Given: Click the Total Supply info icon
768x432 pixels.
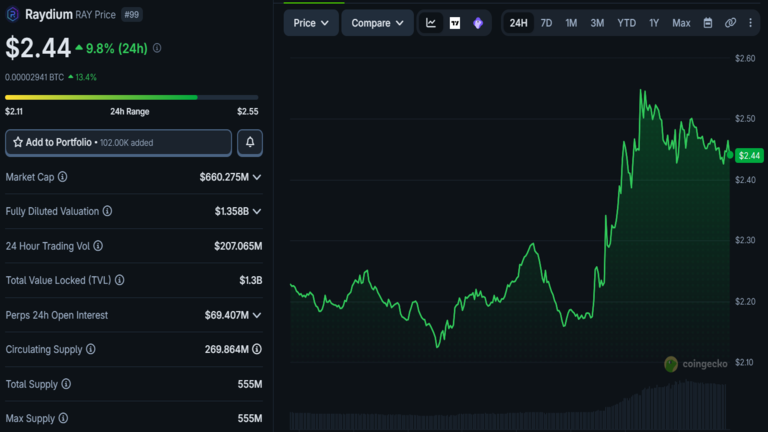Looking at the screenshot, I should pos(66,384).
